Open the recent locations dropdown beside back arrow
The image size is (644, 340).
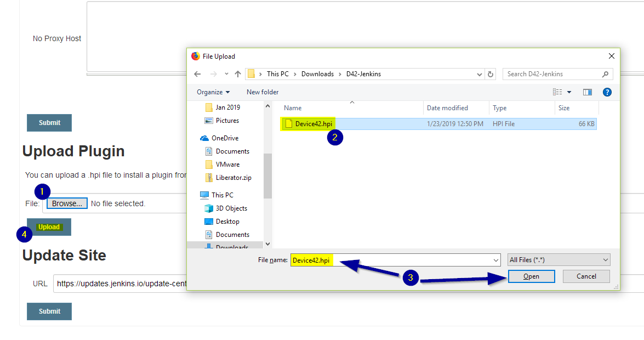pyautogui.click(x=226, y=73)
